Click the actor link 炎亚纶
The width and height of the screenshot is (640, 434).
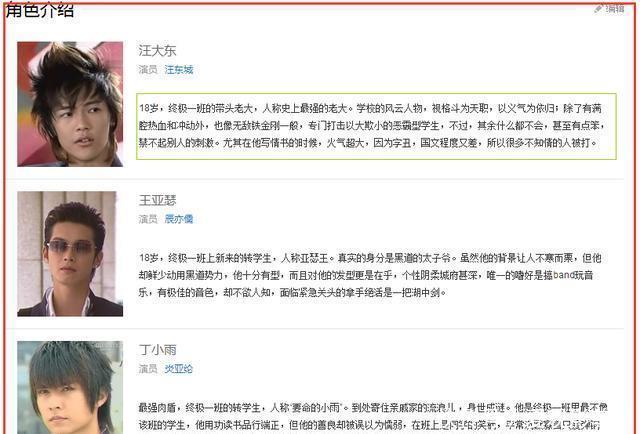click(x=179, y=369)
